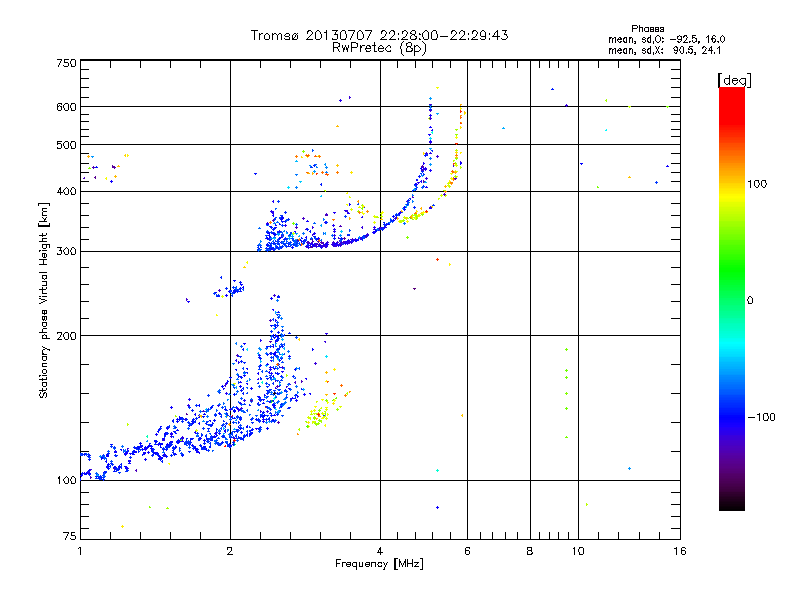Click the vertical green dots column near 9.5 MHz
The height and width of the screenshot is (600, 800).
click(566, 393)
